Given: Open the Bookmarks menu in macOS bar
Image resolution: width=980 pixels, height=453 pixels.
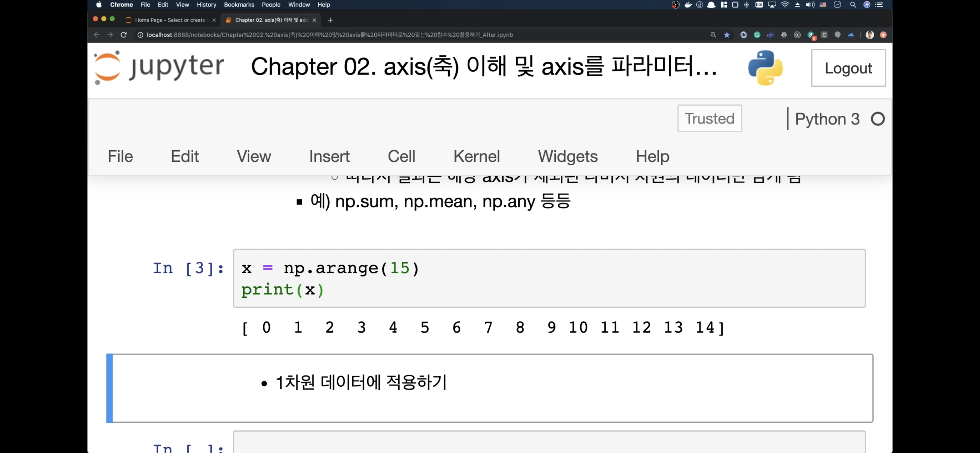Looking at the screenshot, I should [x=239, y=5].
